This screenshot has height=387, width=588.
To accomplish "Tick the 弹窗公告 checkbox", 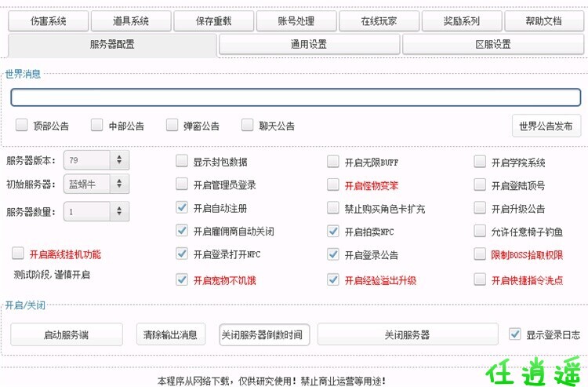I will (x=172, y=125).
